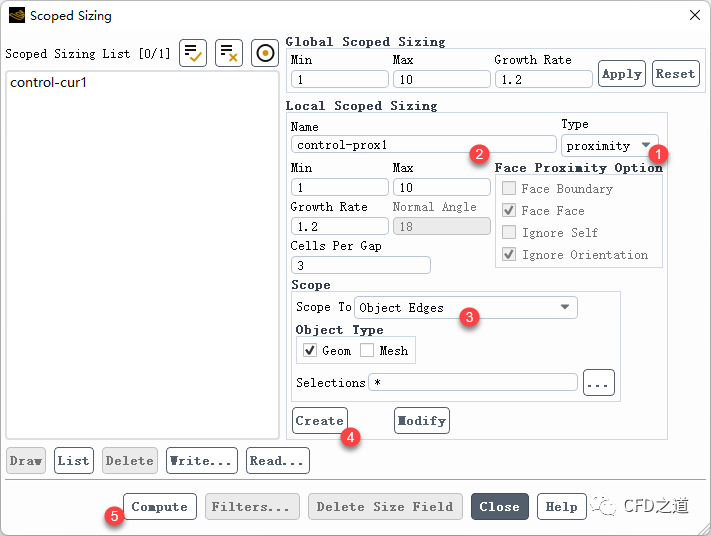Click the Local Min input field
The height and width of the screenshot is (536, 711).
tap(340, 187)
